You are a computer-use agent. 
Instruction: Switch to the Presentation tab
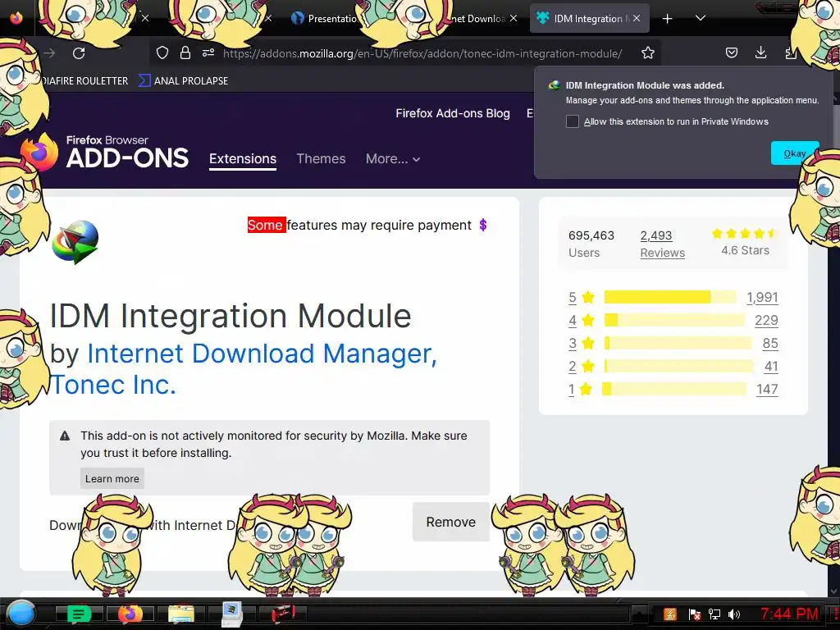(x=324, y=18)
